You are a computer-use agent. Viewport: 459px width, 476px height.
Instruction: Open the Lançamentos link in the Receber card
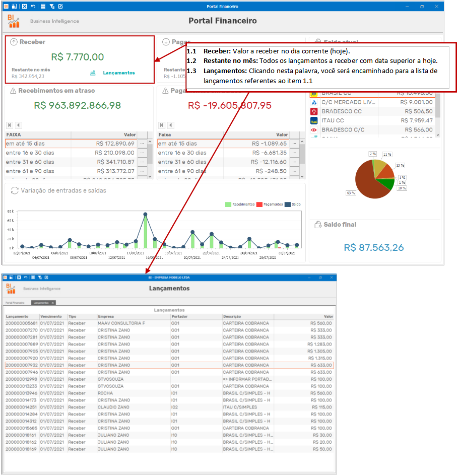[119, 73]
